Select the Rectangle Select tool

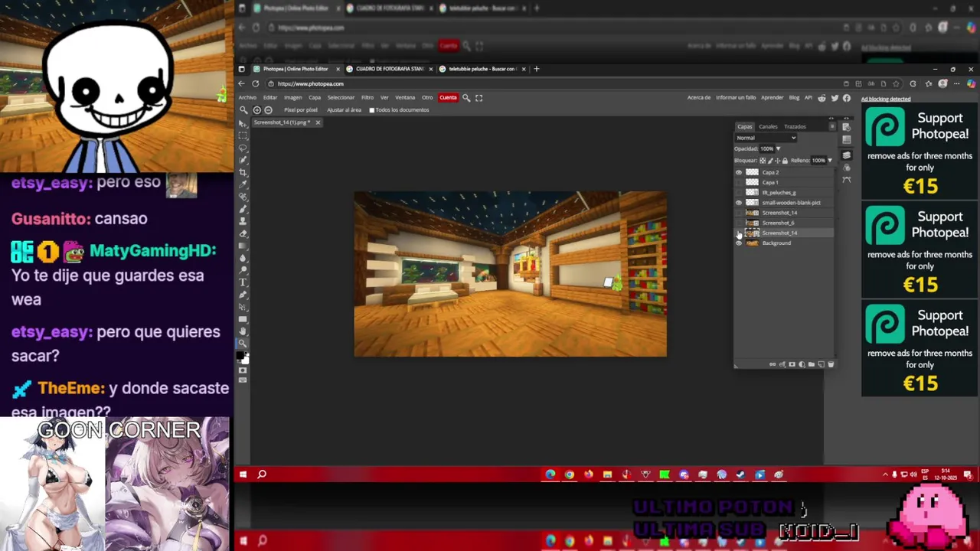(x=243, y=135)
